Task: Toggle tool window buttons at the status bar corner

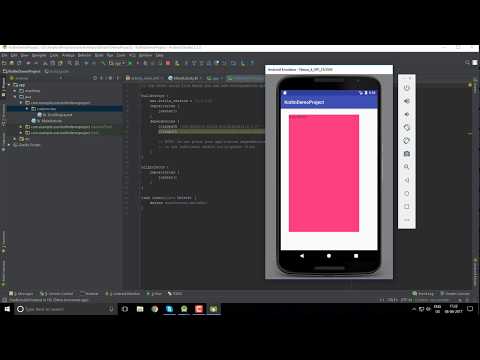Action: 4,300
